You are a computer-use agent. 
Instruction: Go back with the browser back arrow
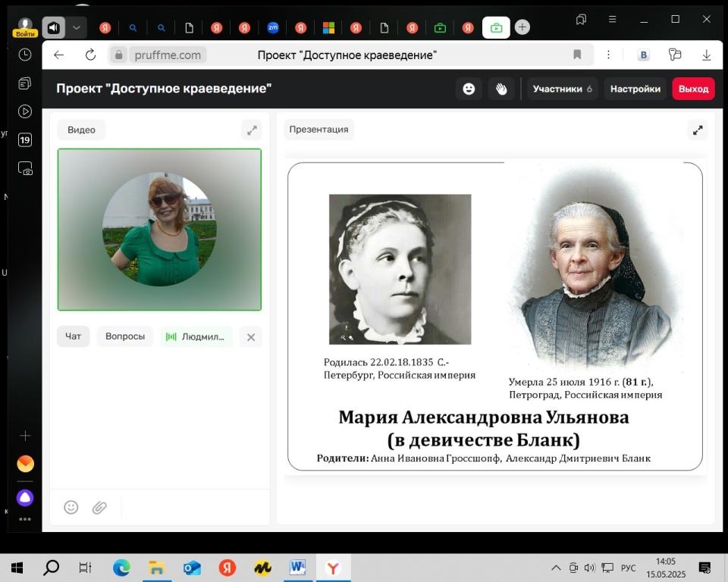(x=59, y=55)
